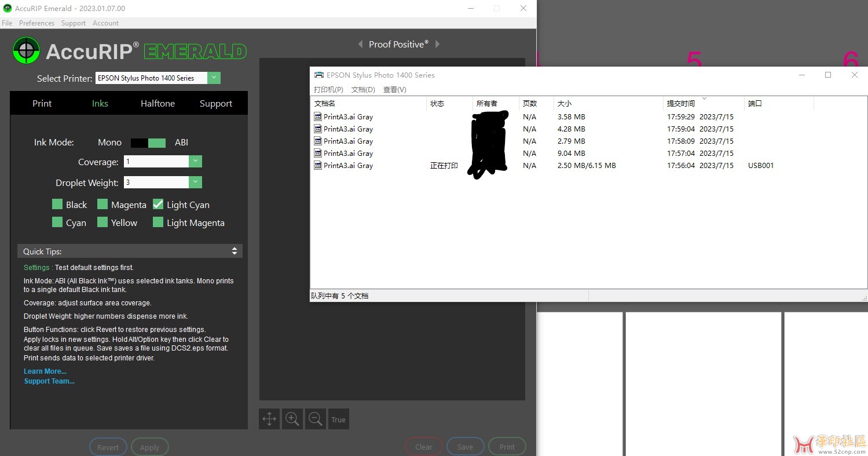
Task: Click document icon of the USB001 print job
Action: 318,165
